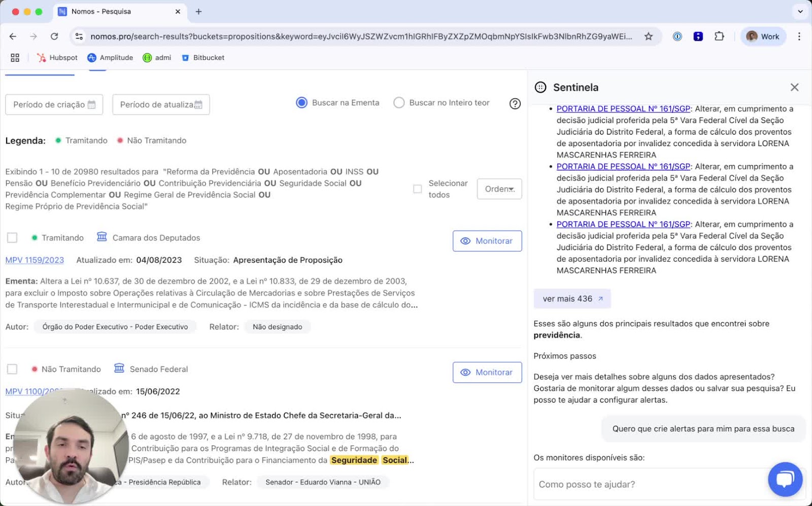Open the blue chat widget bubble
The width and height of the screenshot is (812, 506).
pyautogui.click(x=785, y=479)
